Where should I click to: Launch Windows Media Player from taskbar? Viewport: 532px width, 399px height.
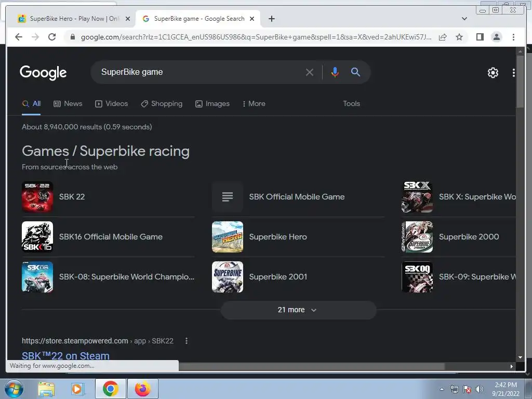click(77, 389)
